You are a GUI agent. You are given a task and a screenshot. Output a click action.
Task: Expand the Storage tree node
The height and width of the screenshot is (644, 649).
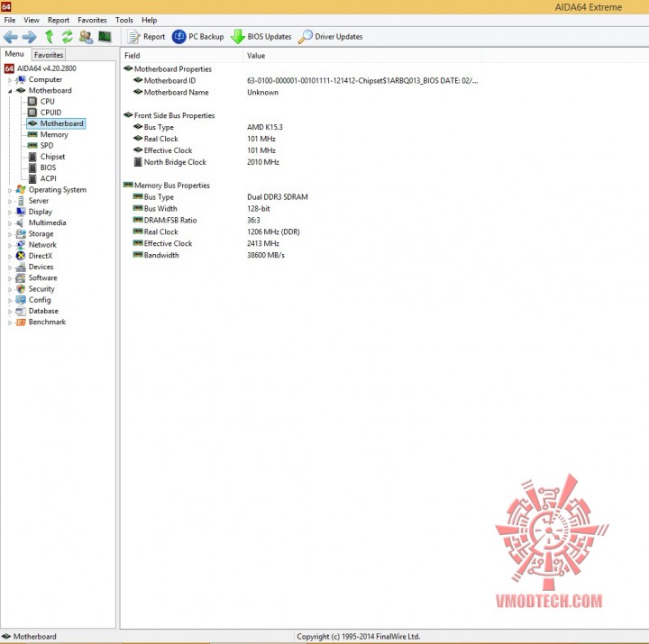point(10,234)
